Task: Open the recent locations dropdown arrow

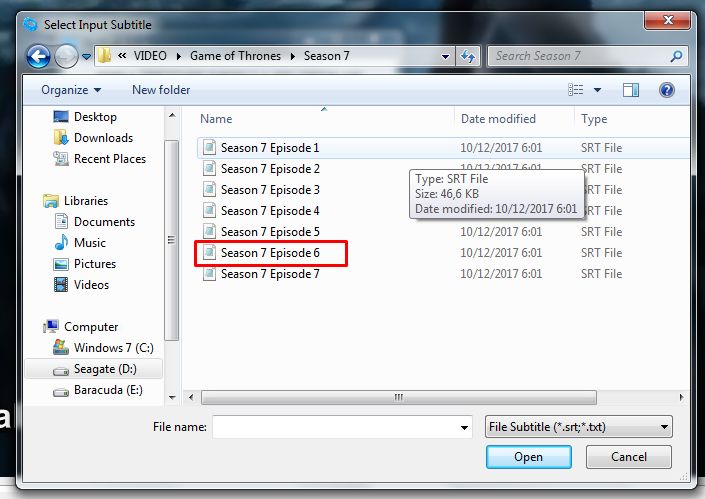Action: coord(86,57)
